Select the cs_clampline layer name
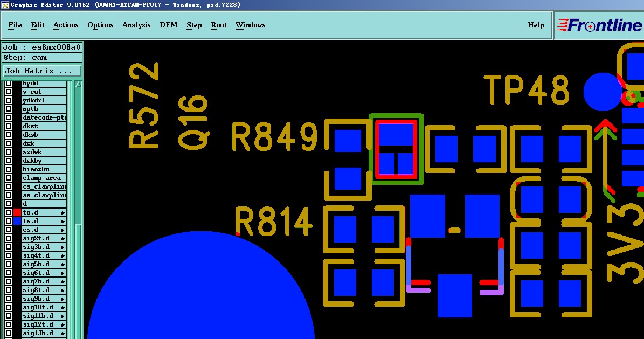 (x=44, y=186)
